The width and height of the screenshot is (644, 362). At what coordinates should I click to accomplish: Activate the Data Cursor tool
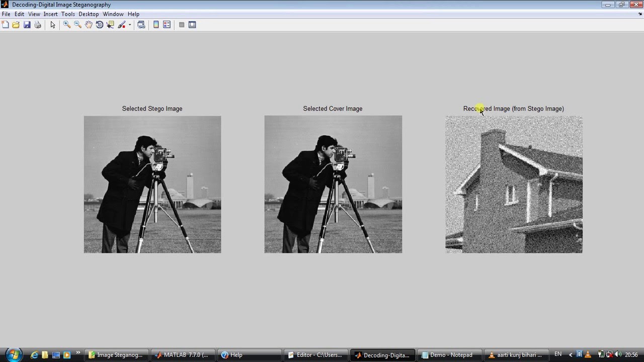click(110, 25)
